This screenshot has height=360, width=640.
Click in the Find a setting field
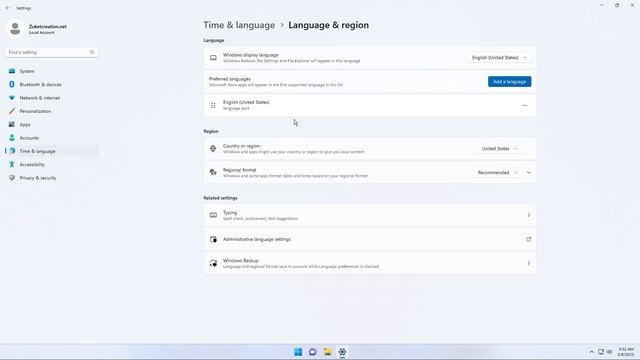coord(51,52)
